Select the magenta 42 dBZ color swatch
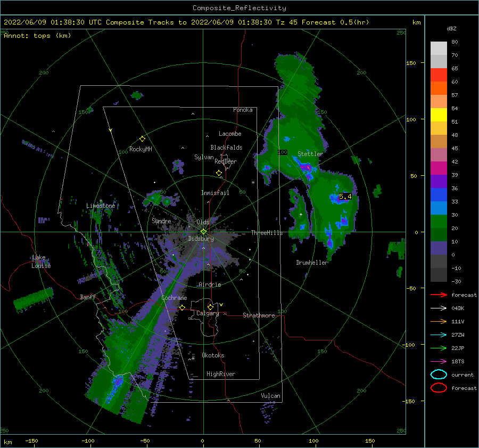The width and height of the screenshot is (479, 448). click(x=439, y=168)
